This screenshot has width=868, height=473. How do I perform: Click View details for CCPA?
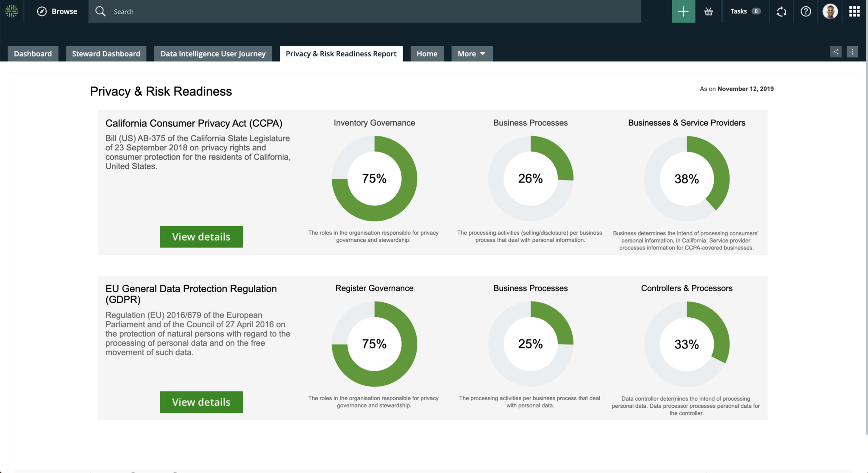tap(201, 236)
